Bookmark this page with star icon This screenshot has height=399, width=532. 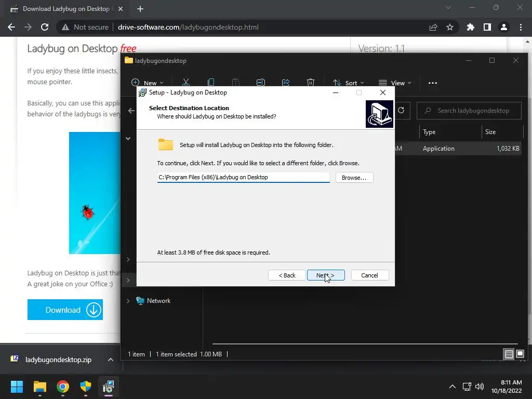coord(450,27)
